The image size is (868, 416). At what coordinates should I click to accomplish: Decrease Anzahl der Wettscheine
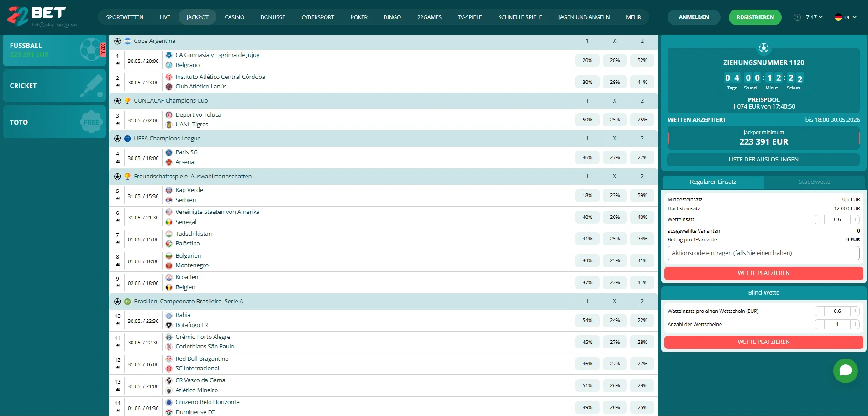click(x=820, y=324)
